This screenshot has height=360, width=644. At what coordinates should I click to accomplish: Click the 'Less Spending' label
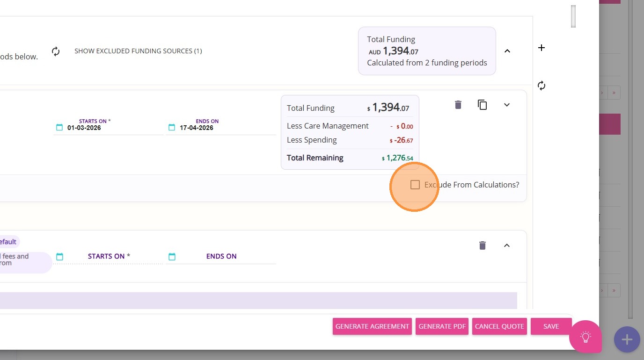click(x=312, y=140)
